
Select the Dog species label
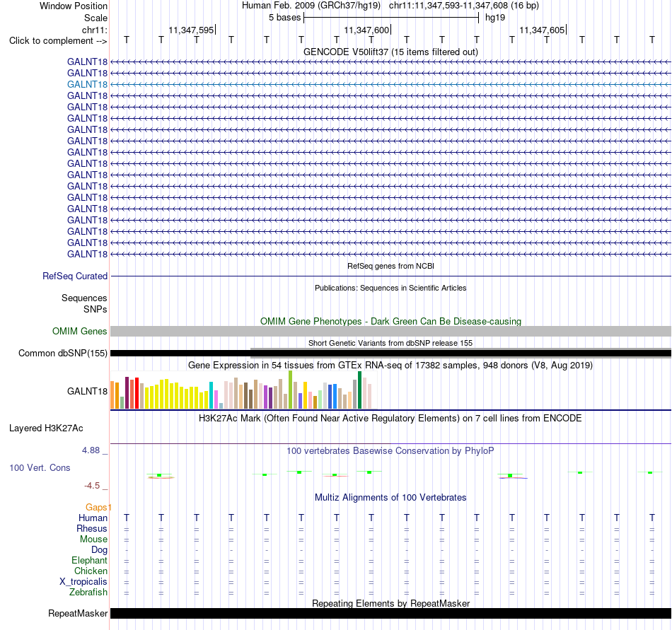coord(99,550)
